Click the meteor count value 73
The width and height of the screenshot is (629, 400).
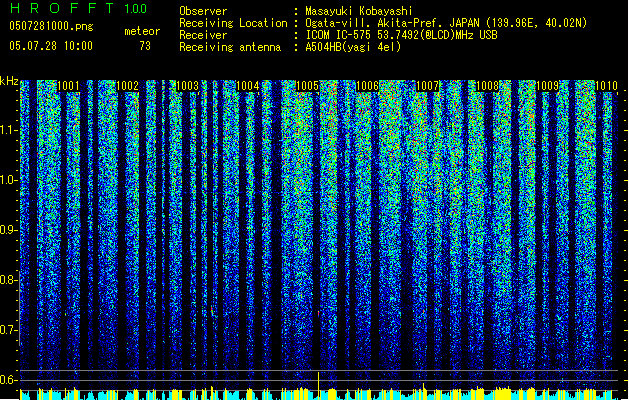145,46
